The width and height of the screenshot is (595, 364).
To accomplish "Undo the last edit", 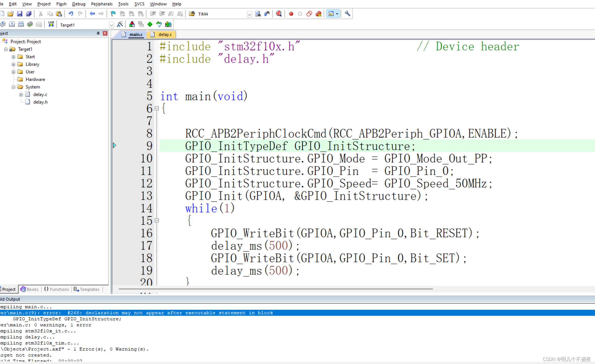I will [71, 14].
